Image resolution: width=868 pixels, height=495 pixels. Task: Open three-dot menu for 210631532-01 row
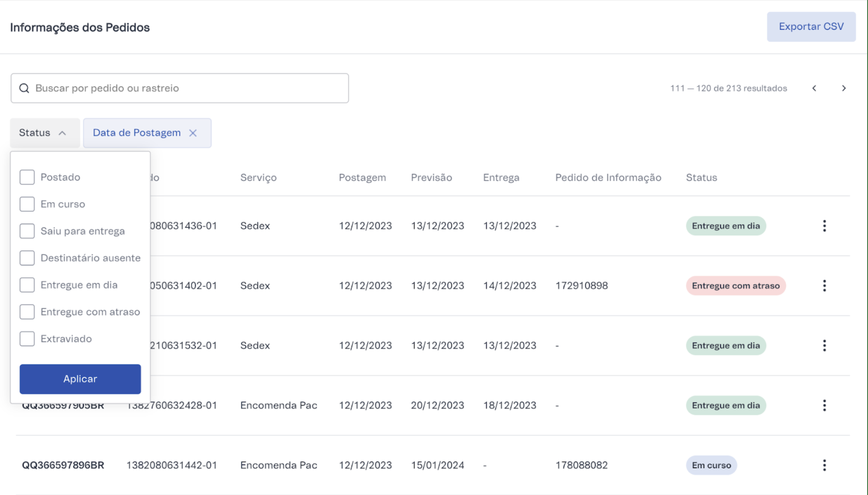click(x=824, y=345)
